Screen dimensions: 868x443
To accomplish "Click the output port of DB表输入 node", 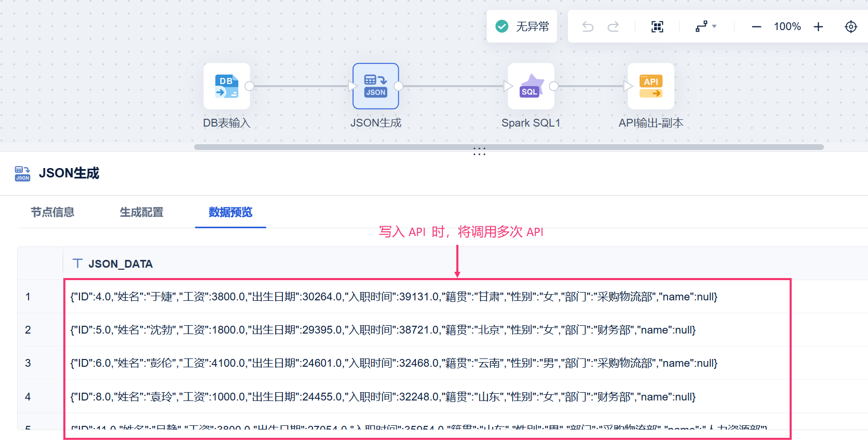I will [x=250, y=86].
